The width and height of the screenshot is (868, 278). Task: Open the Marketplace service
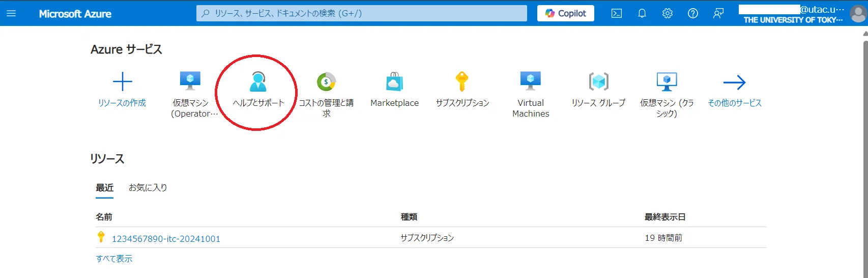point(394,82)
